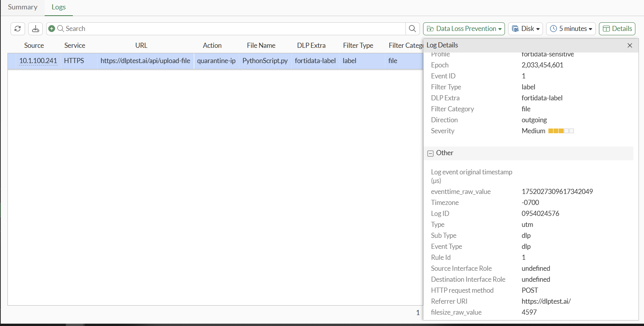Select the Logs tab

[59, 7]
